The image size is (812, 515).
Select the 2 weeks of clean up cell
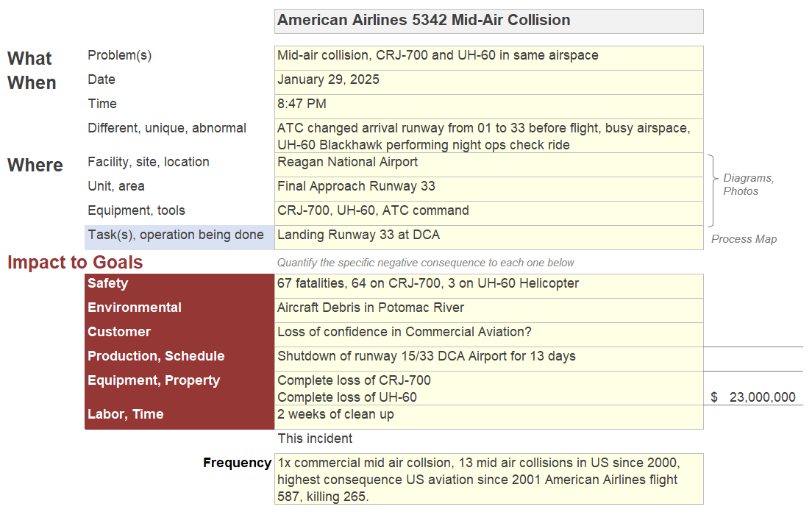(x=488, y=417)
